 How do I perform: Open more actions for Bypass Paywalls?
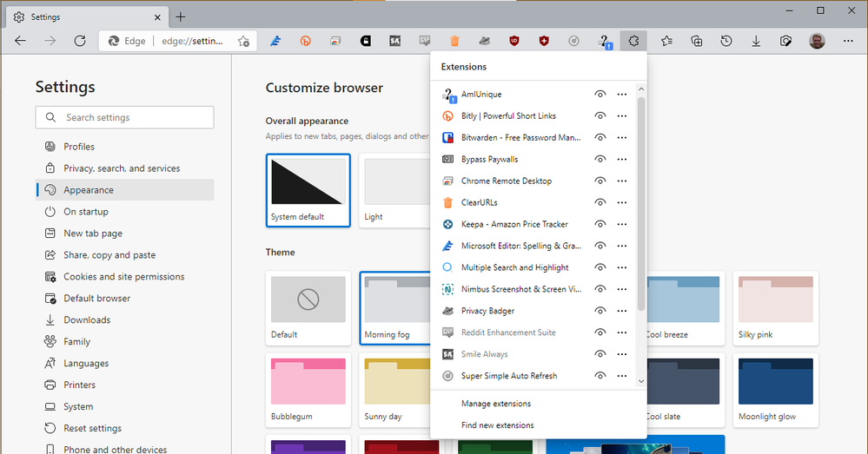622,159
